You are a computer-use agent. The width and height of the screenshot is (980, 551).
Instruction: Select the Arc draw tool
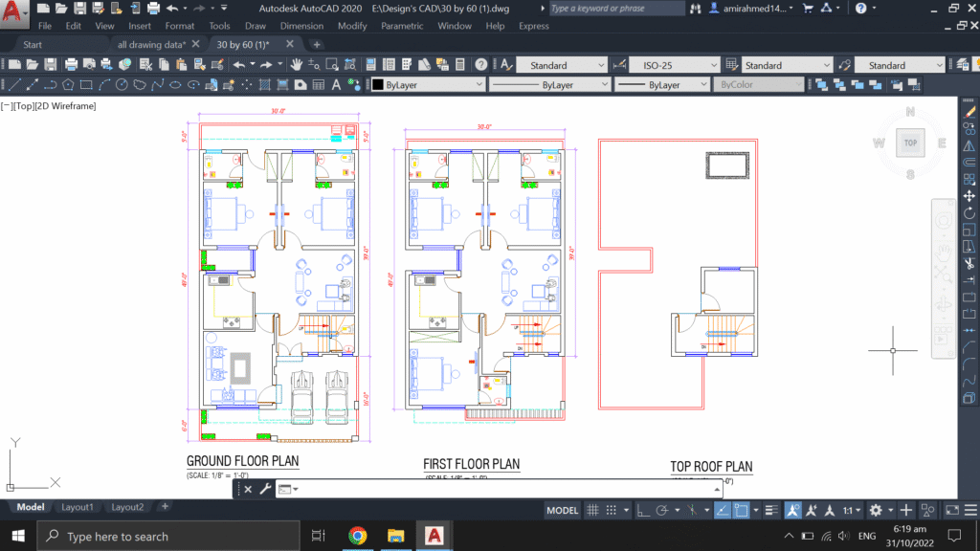pyautogui.click(x=104, y=85)
